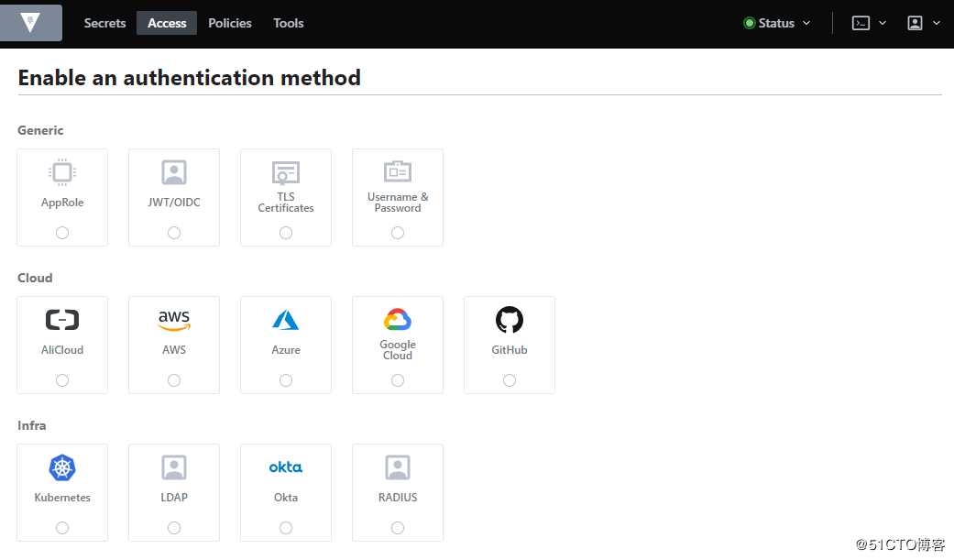This screenshot has width=954, height=560.
Task: Select the Okta radio button
Action: tap(286, 528)
